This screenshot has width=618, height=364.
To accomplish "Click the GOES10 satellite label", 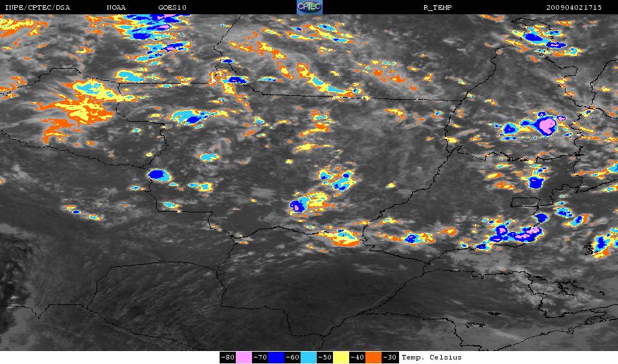I will (172, 8).
